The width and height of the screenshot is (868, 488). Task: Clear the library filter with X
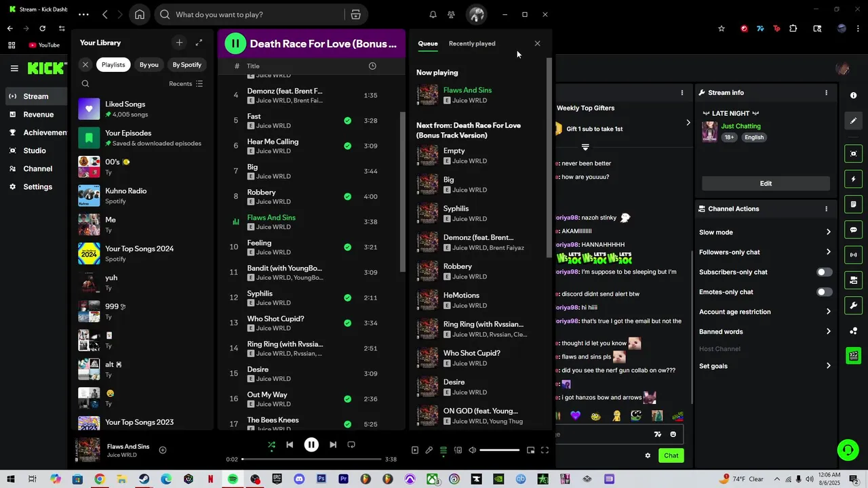point(85,65)
